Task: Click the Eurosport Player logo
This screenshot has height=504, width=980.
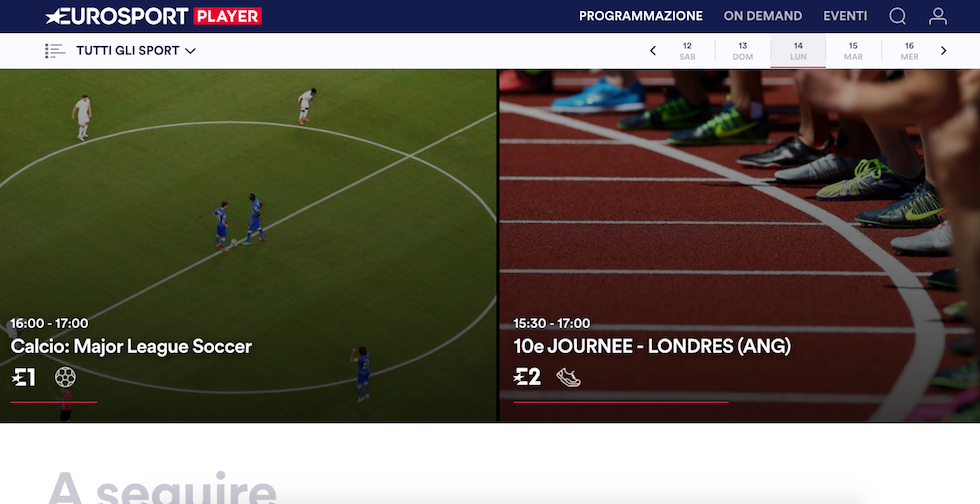Action: tap(154, 16)
